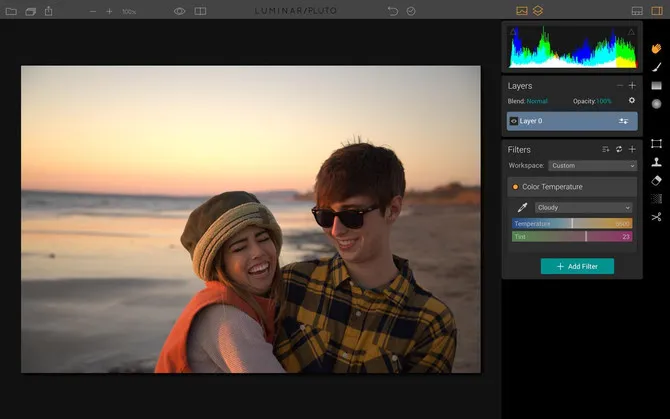Click the Temperature slider

tap(572, 223)
